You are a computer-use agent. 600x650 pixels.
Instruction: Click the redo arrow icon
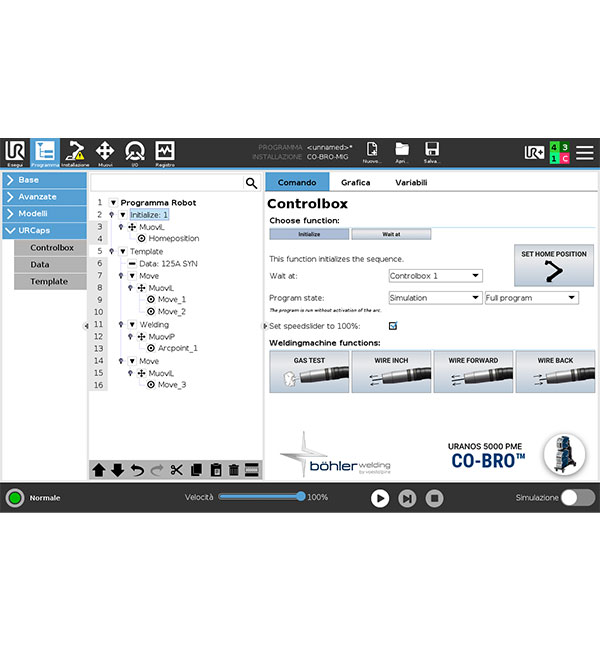[157, 470]
